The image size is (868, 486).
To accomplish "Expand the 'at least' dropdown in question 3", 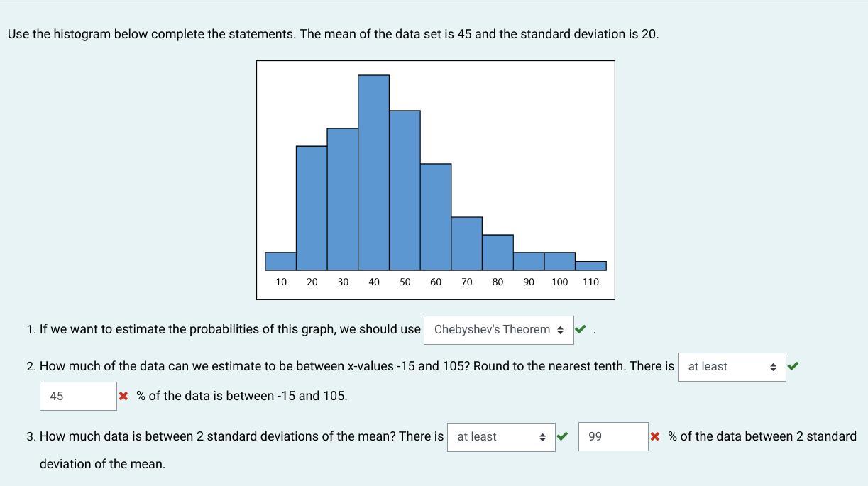I will (x=500, y=437).
